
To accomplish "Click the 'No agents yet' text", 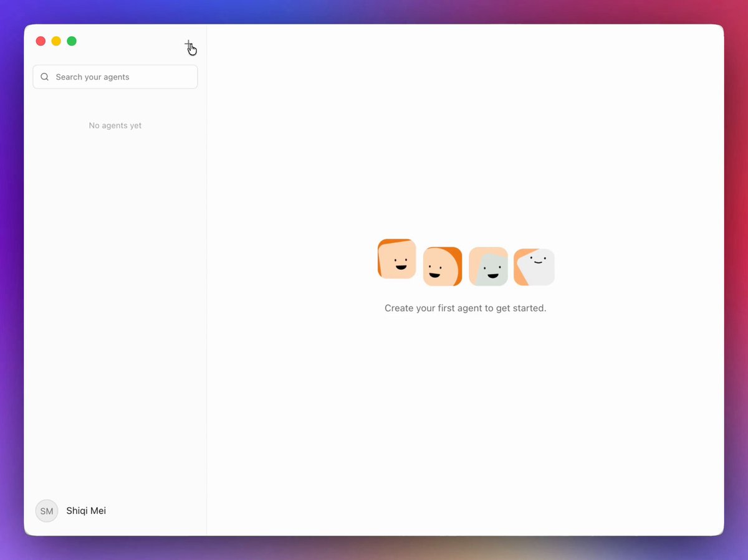I will [115, 125].
